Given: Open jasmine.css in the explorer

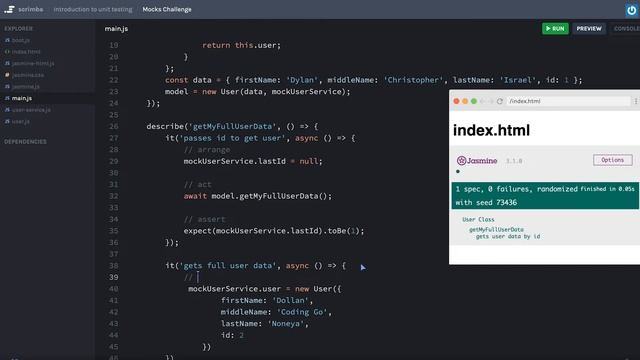Looking at the screenshot, I should pos(28,75).
